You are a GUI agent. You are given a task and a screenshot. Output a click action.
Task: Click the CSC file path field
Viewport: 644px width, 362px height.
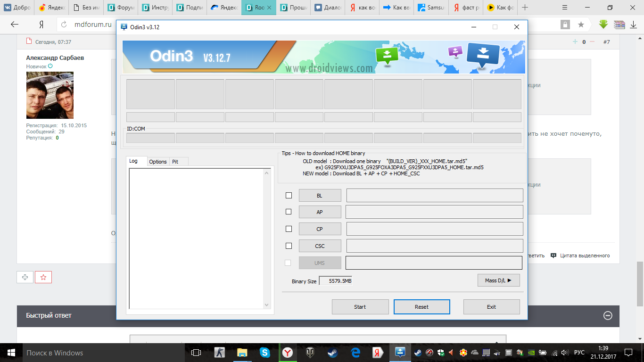435,246
